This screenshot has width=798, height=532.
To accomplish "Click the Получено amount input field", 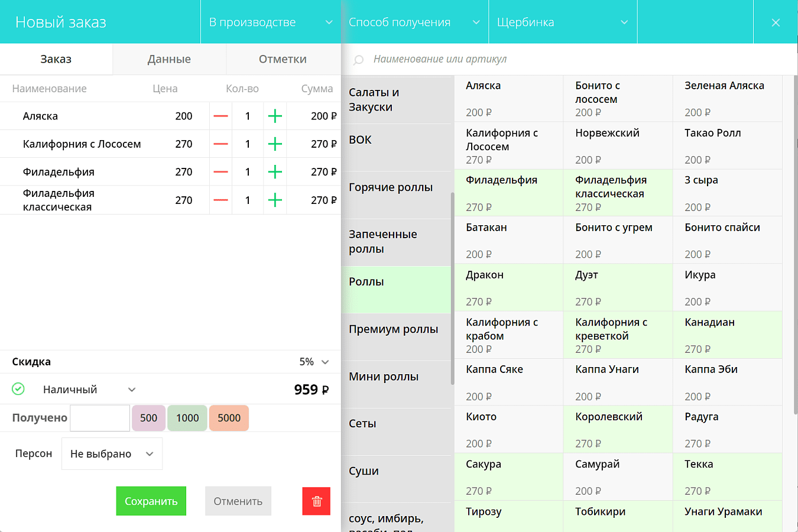I will (x=100, y=418).
